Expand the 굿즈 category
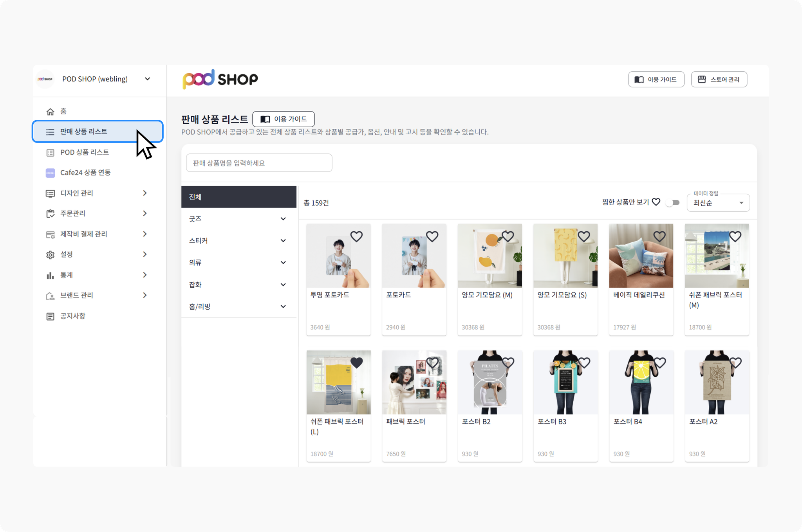 point(238,219)
